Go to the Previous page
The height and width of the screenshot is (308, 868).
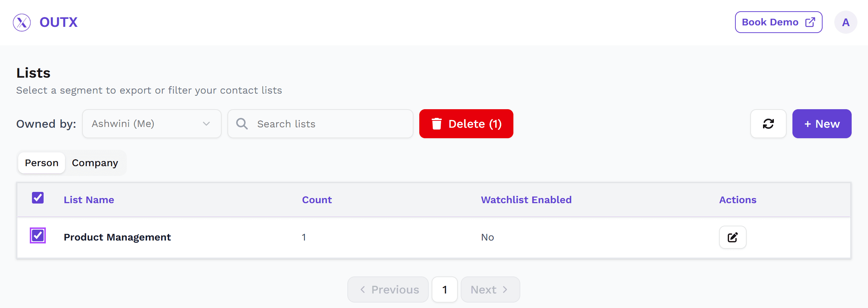pos(388,289)
